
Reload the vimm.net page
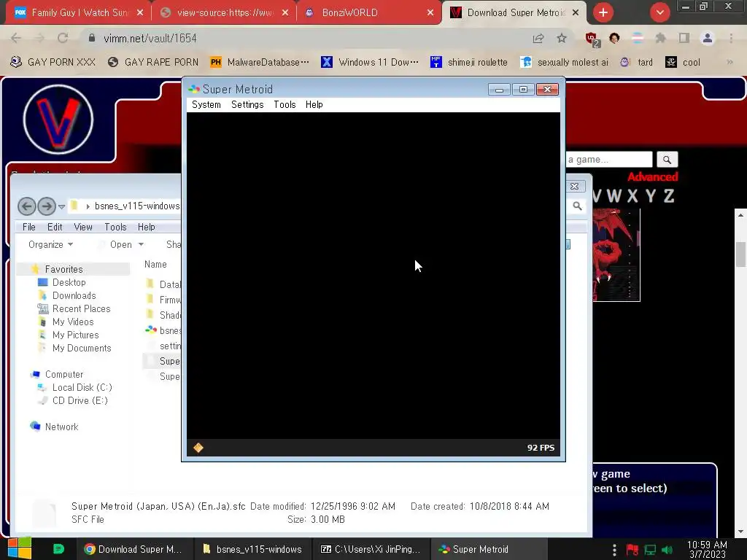pos(63,38)
